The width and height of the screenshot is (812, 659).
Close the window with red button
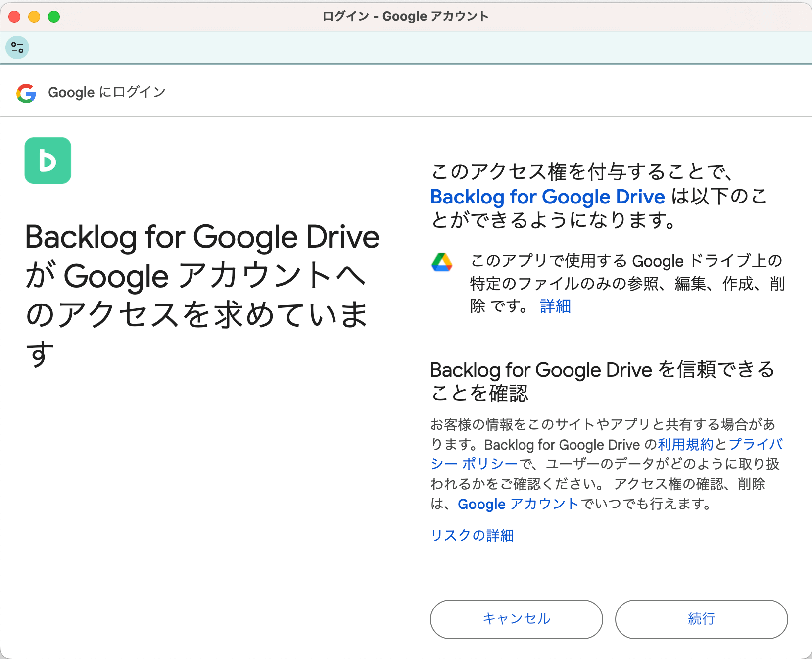[x=14, y=17]
